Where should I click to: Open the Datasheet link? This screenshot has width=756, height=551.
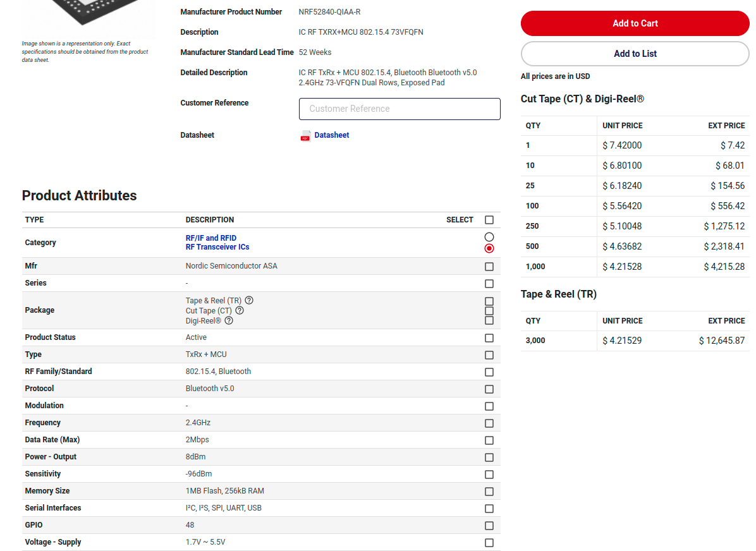[332, 135]
